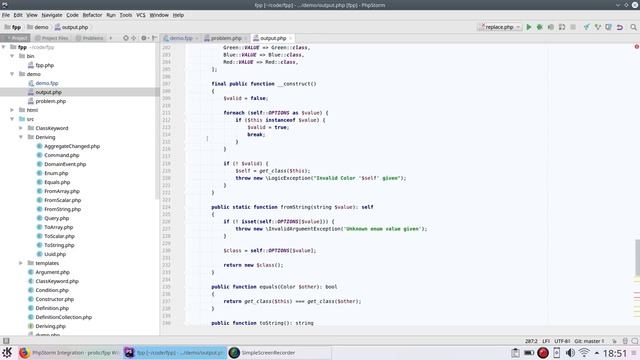Select the Problems view tab
This screenshot has height=360, width=640.
click(x=89, y=38)
